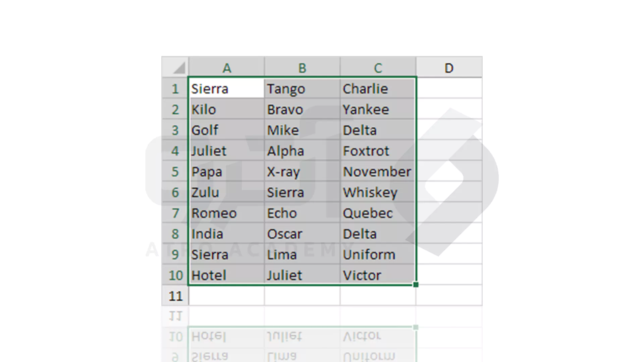The height and width of the screenshot is (362, 644).
Task: Select column D header
Action: click(x=449, y=67)
